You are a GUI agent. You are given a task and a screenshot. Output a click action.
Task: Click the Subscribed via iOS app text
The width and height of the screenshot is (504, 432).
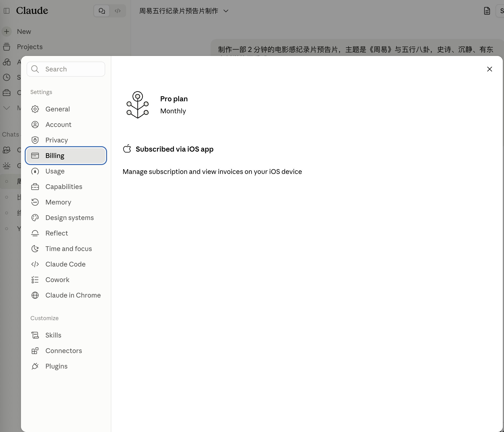point(175,149)
